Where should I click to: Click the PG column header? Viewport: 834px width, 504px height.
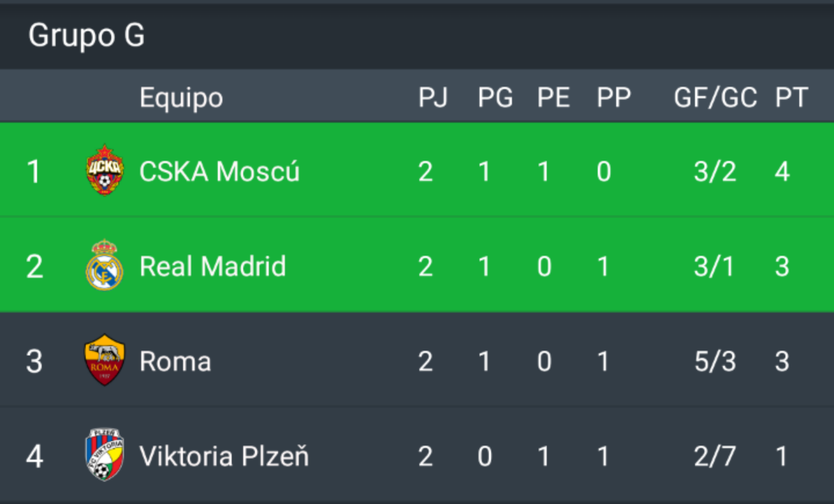tap(495, 97)
